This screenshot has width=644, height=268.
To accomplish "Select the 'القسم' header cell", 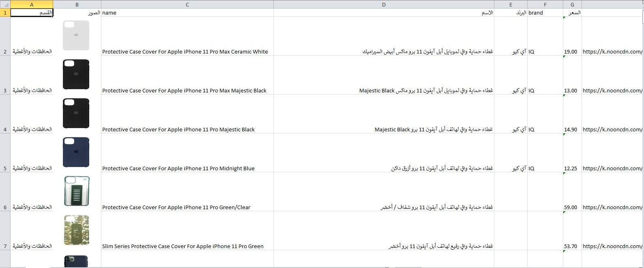I will [32, 13].
